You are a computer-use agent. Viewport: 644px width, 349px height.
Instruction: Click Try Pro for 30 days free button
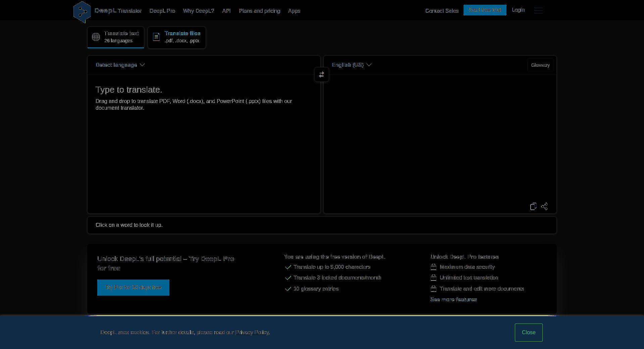click(133, 288)
